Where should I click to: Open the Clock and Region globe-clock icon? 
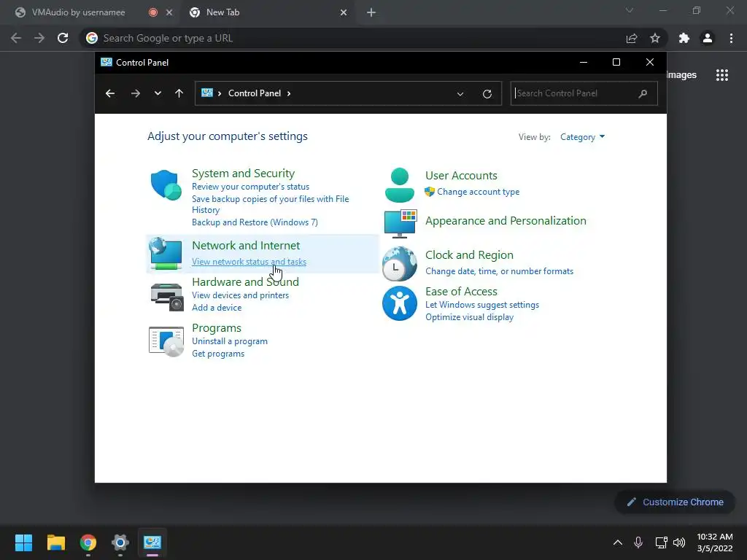tap(399, 263)
